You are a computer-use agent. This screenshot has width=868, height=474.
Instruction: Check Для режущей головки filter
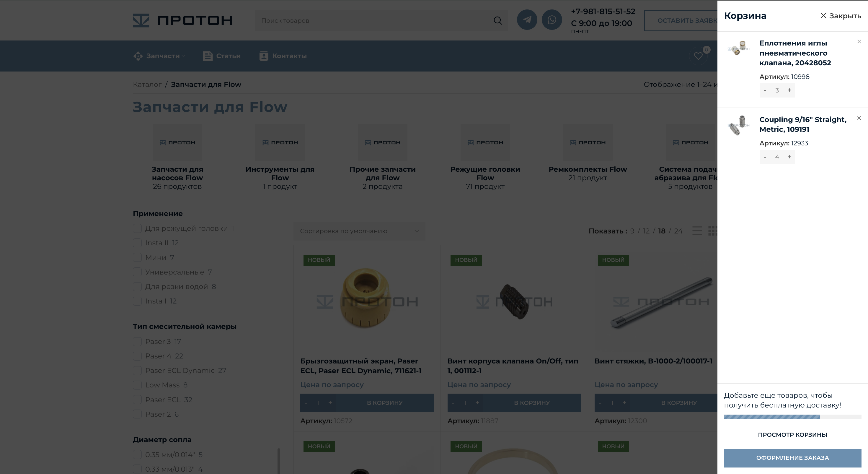(x=137, y=228)
